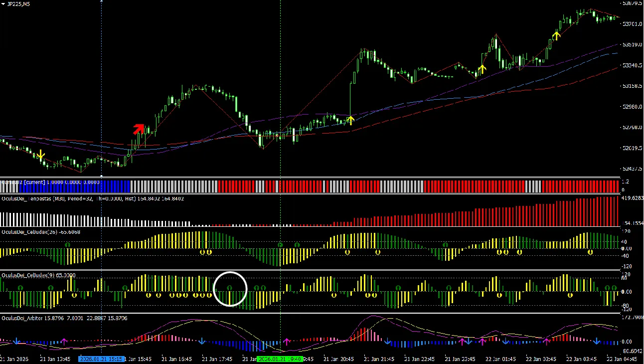
Task: Click the JP225,M5 chart symbol label
Action: (18, 3)
